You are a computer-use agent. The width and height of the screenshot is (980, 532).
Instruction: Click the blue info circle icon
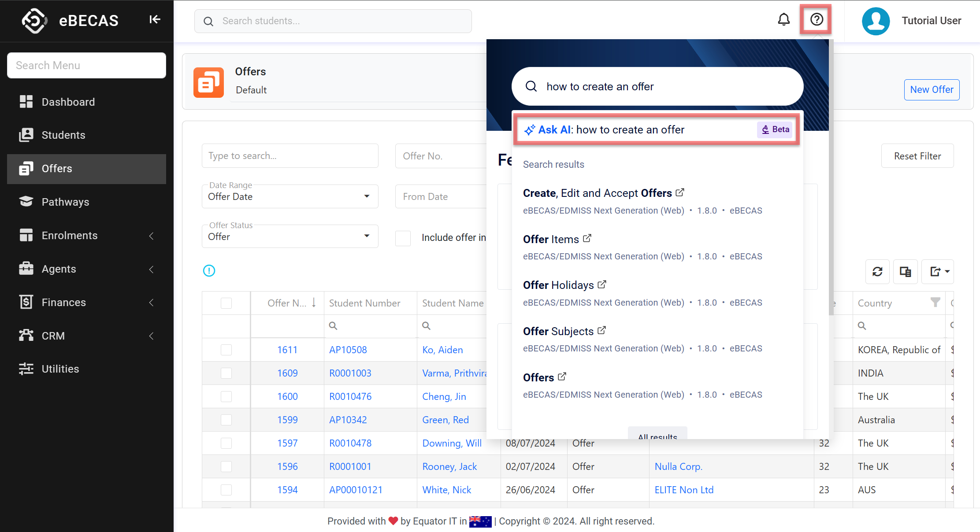(209, 271)
